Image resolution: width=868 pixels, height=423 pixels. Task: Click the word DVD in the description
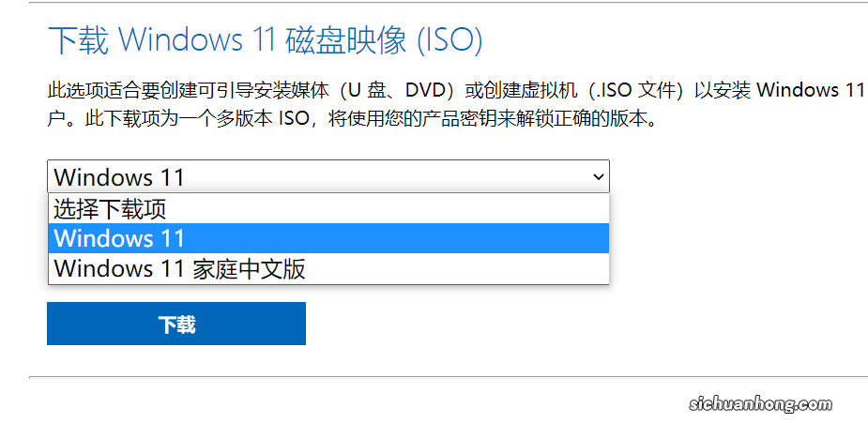[426, 90]
